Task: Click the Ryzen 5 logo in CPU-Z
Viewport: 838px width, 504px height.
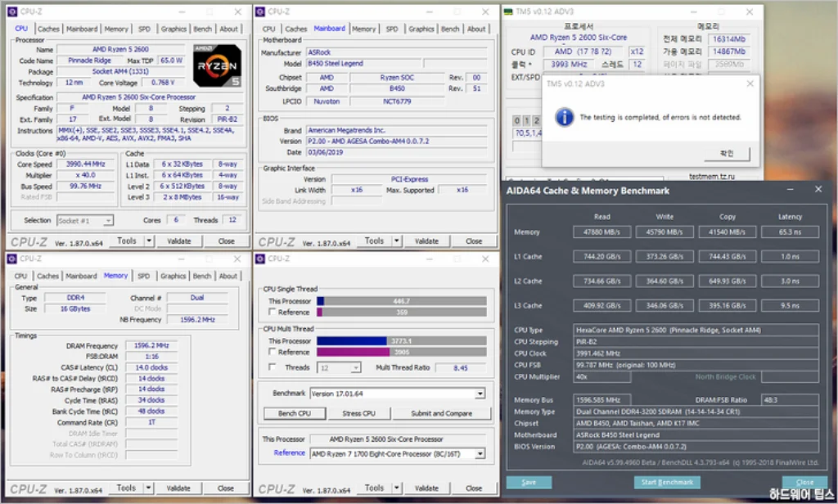Action: click(217, 65)
